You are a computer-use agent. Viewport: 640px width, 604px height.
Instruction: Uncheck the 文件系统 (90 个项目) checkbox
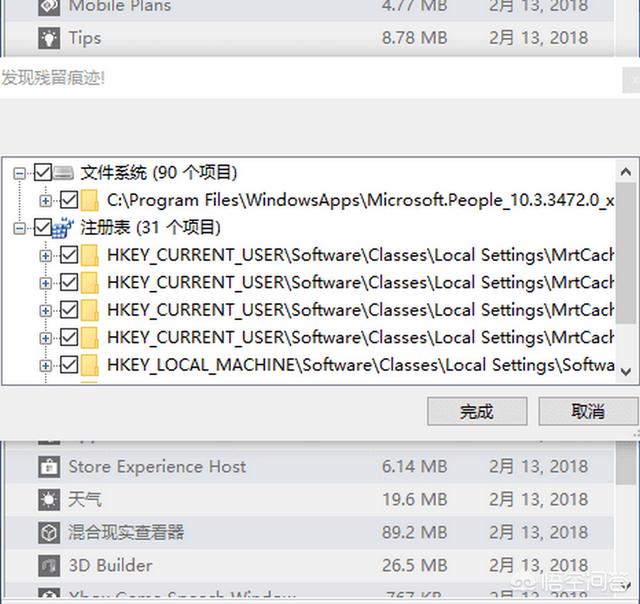43,172
